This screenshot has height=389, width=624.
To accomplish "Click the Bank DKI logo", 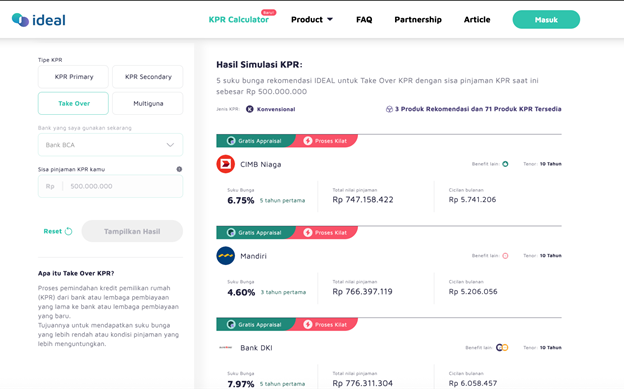I will tap(225, 348).
